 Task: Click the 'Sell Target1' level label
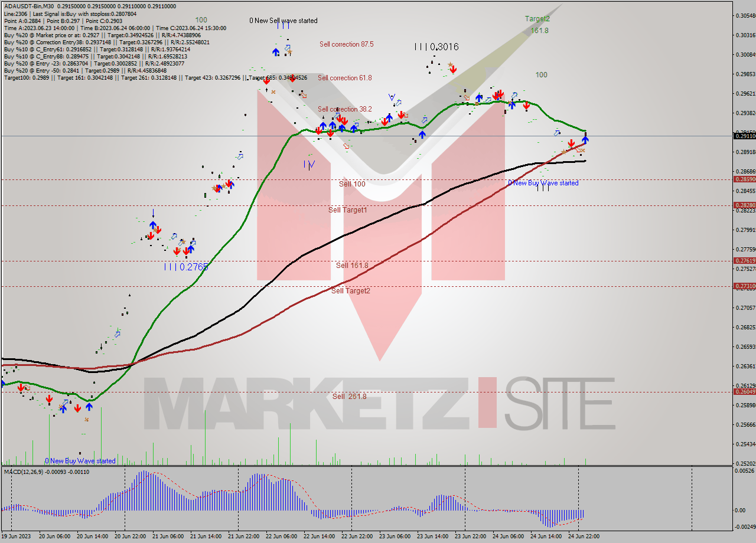pyautogui.click(x=348, y=210)
